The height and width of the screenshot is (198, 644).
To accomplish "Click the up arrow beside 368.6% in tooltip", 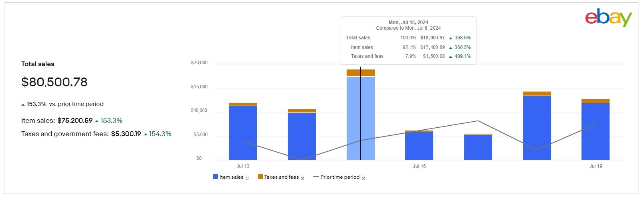I will click(x=450, y=38).
